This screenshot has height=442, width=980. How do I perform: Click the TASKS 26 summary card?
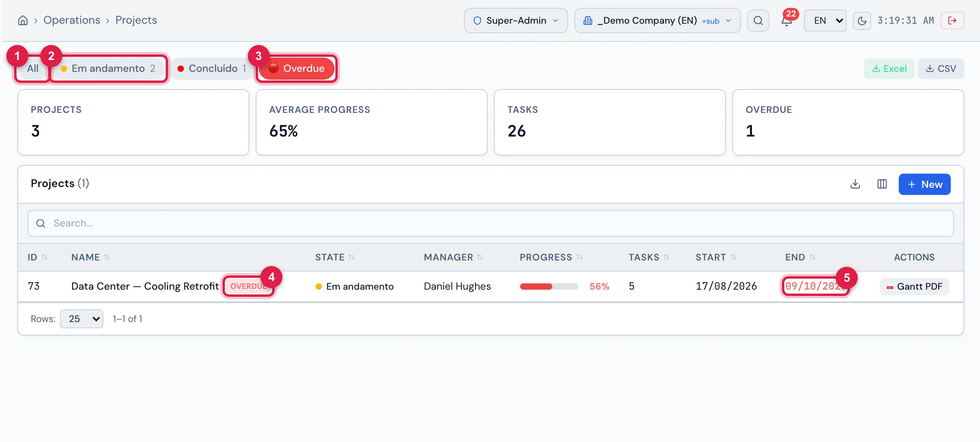click(610, 122)
